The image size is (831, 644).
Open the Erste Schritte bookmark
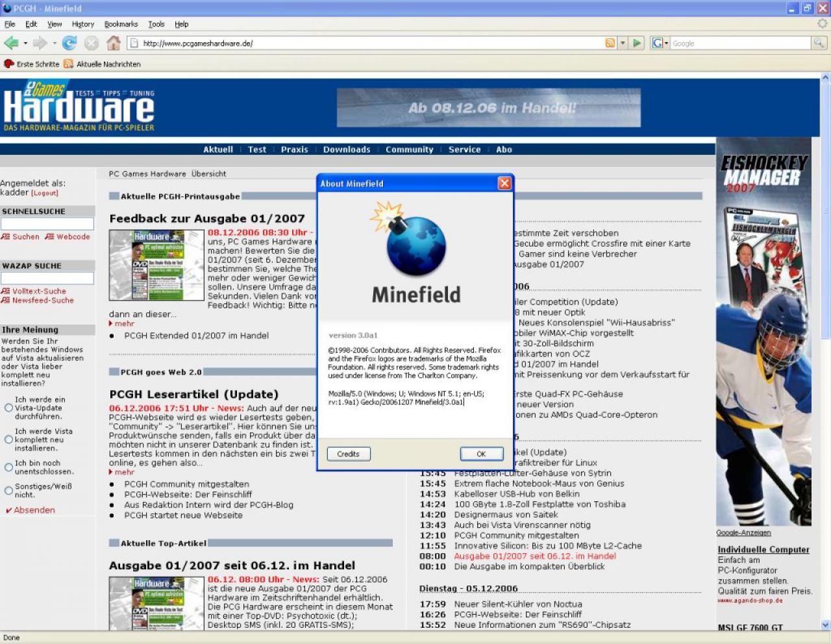[x=32, y=64]
